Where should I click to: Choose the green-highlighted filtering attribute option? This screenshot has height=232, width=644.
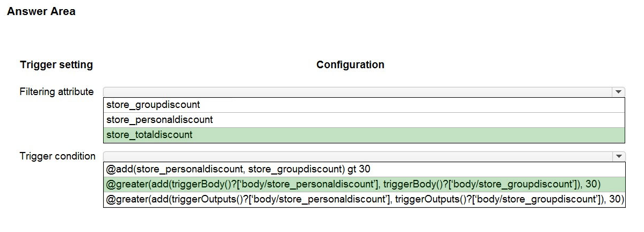pos(149,135)
